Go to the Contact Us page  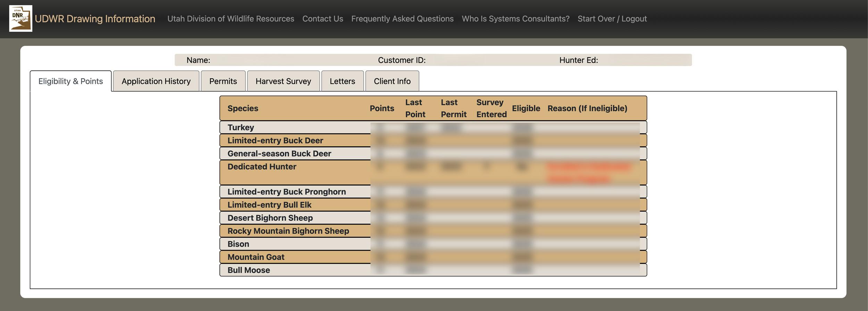323,19
